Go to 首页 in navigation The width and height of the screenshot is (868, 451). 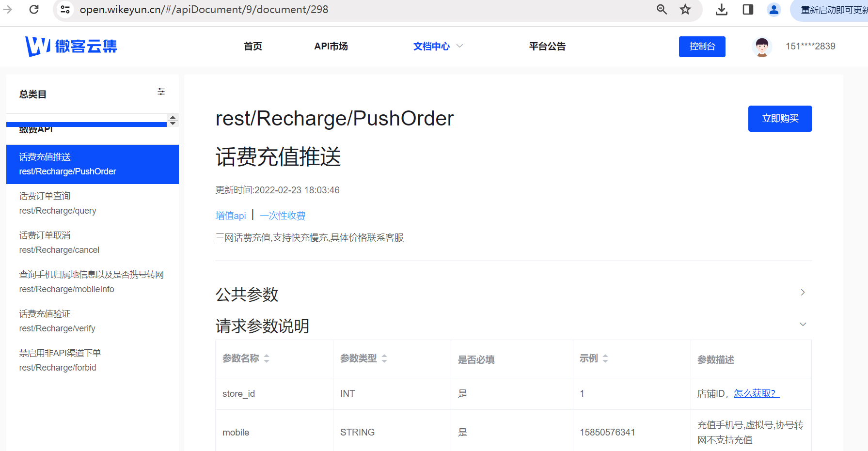[x=253, y=47]
